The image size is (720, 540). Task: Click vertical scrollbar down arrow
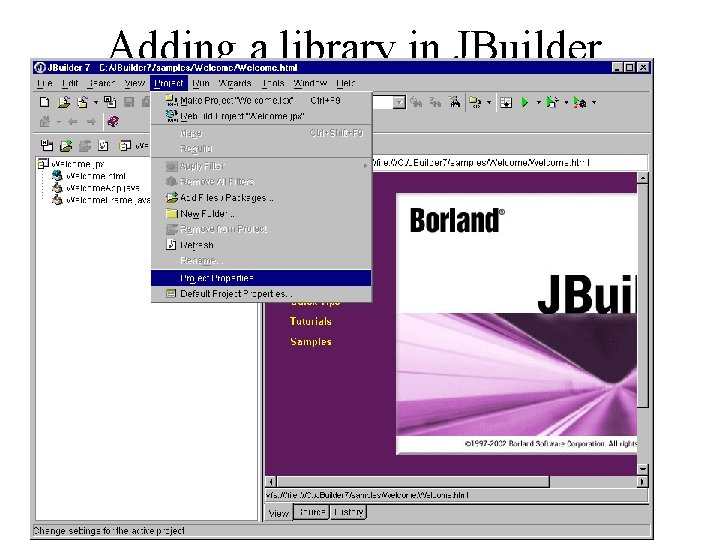(642, 469)
